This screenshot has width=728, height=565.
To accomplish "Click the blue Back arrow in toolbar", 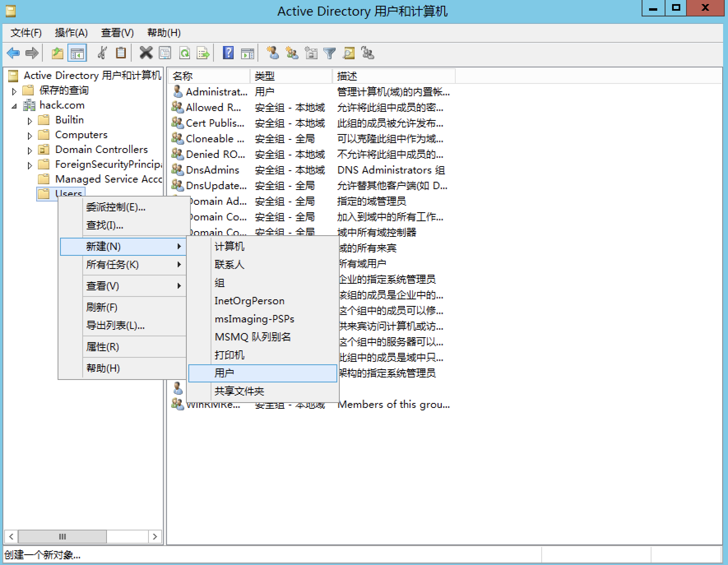I will coord(13,53).
